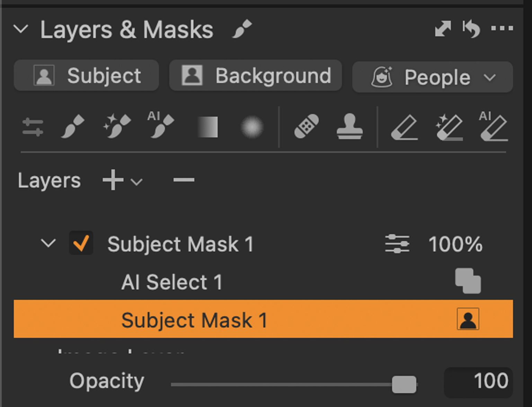532x407 pixels.
Task: Select the highlighted Subject Mask 1 sub-mask
Action: pos(263,319)
